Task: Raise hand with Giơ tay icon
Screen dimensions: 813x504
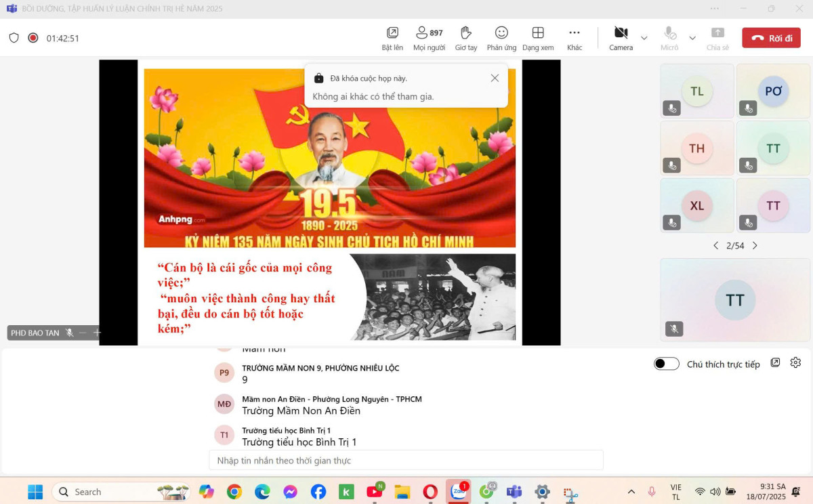Action: pyautogui.click(x=466, y=33)
